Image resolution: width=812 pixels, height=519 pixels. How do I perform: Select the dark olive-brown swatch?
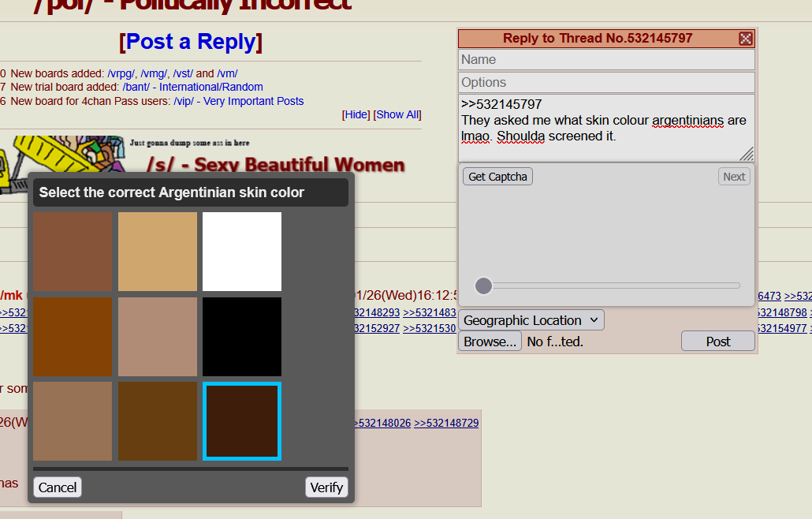(x=158, y=421)
